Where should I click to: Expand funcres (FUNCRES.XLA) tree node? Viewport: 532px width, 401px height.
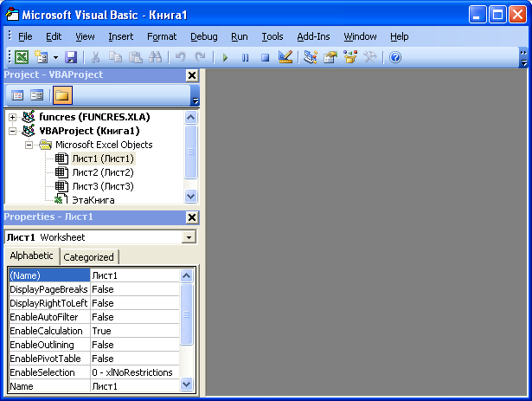point(12,117)
